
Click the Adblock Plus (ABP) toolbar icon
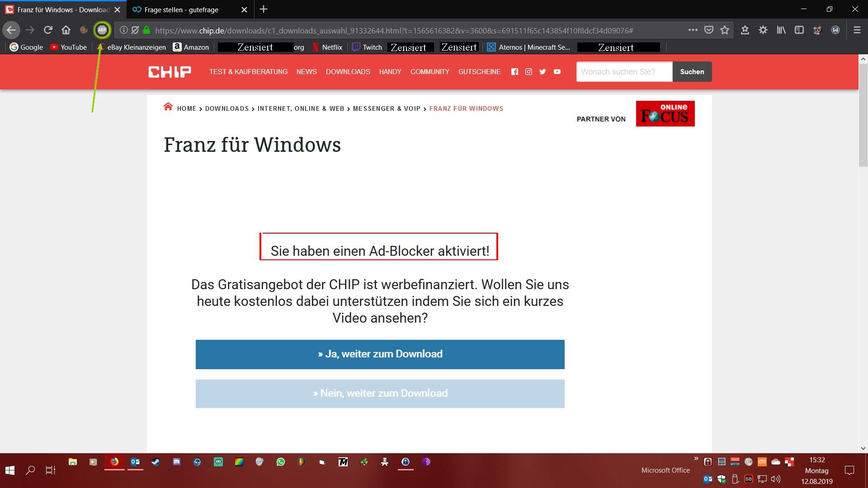[x=102, y=30]
